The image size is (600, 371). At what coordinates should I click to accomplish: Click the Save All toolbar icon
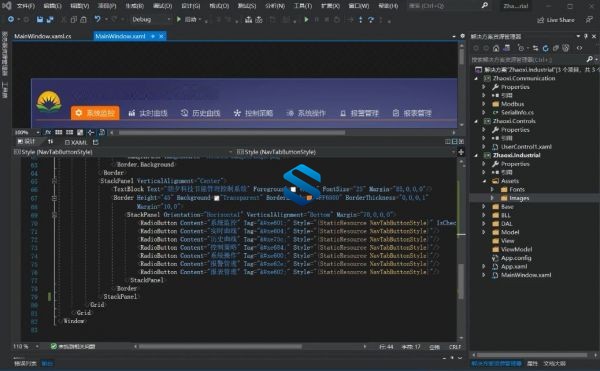50,20
